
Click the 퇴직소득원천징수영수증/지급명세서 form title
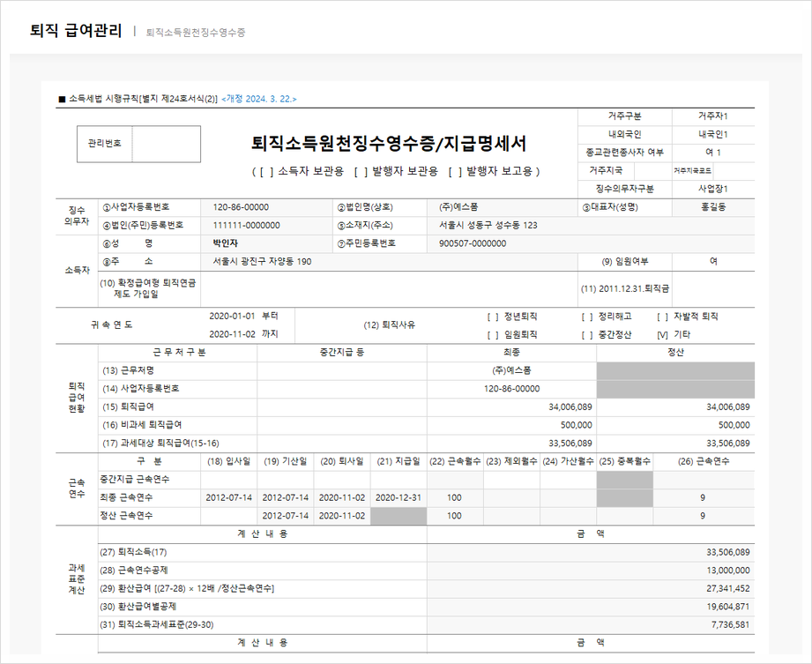point(389,144)
